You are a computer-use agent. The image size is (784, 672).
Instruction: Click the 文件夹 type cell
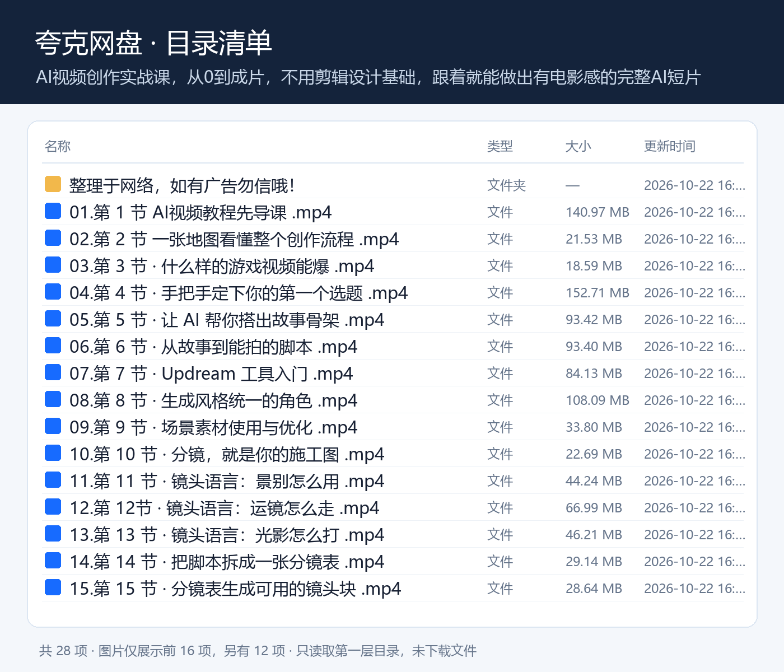507,185
